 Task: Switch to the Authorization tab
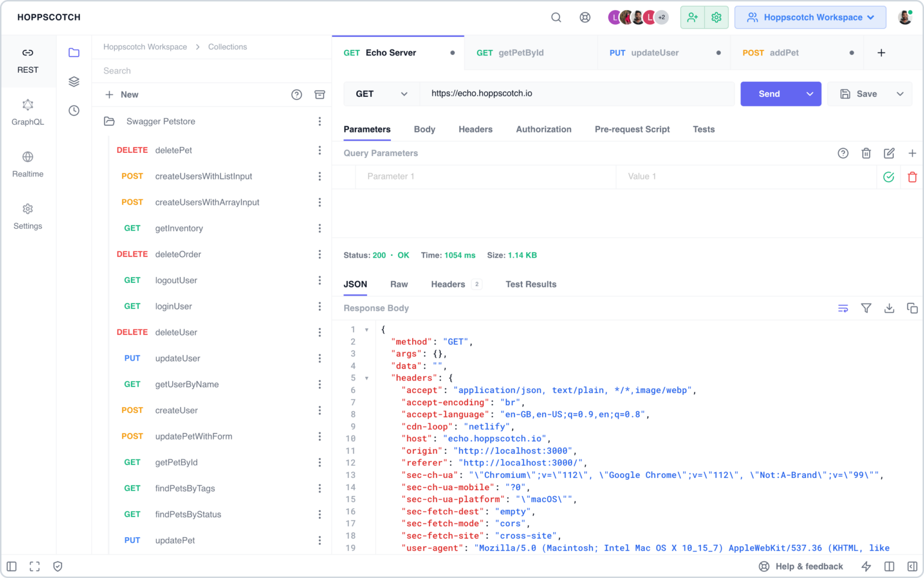[x=543, y=129]
